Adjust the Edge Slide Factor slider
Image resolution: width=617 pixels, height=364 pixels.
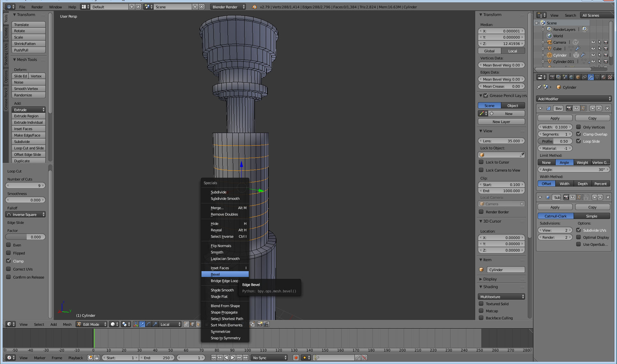(25, 237)
